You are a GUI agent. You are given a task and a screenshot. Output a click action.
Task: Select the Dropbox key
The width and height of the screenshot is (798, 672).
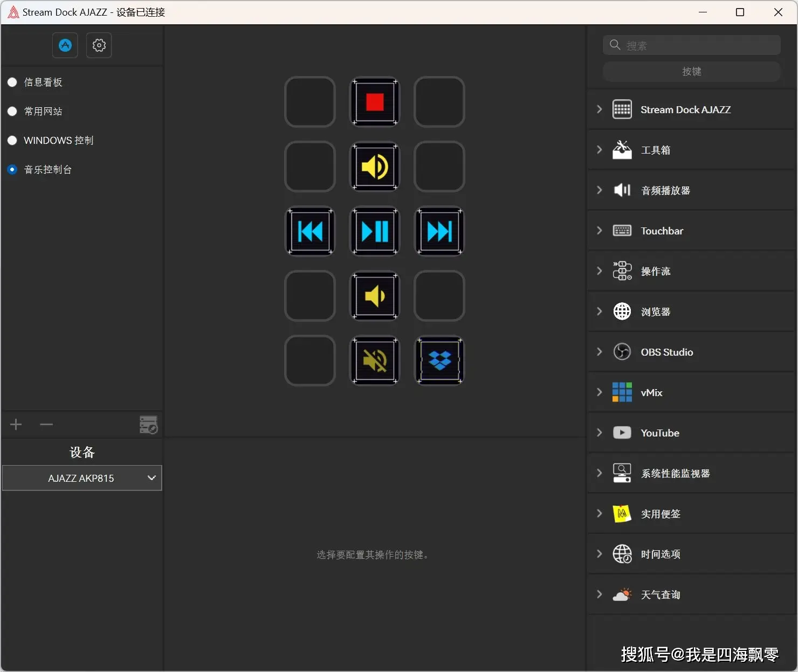click(439, 361)
